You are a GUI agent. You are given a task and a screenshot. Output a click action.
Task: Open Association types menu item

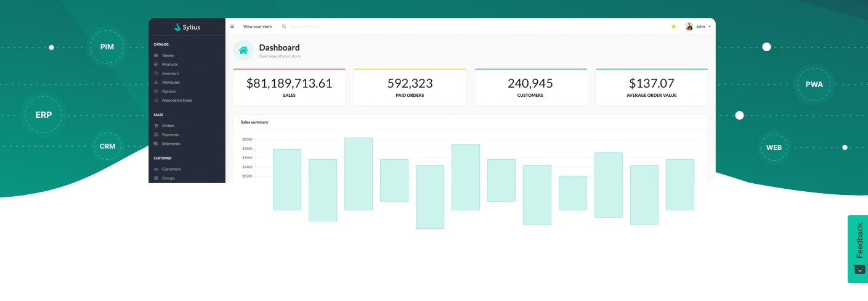[177, 100]
